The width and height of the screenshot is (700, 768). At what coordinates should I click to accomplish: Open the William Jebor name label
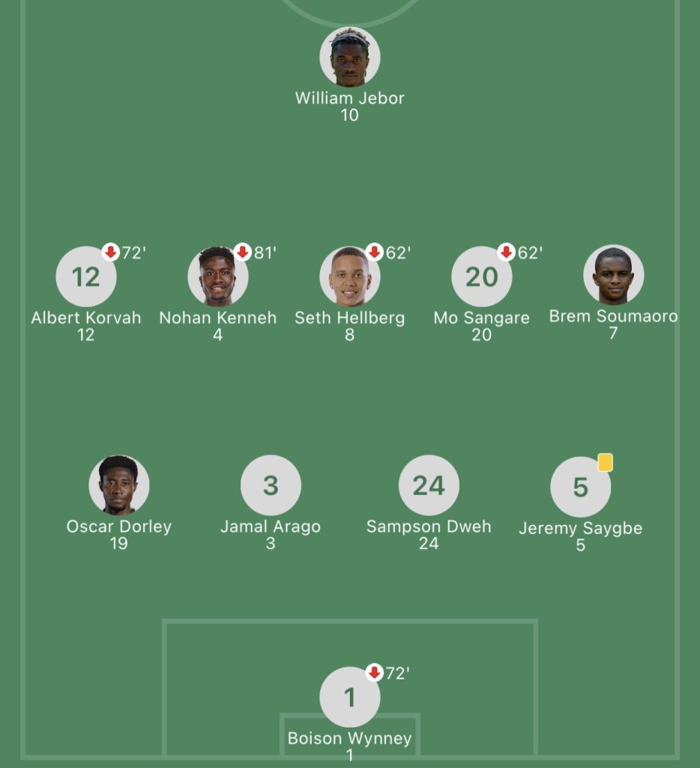click(350, 98)
